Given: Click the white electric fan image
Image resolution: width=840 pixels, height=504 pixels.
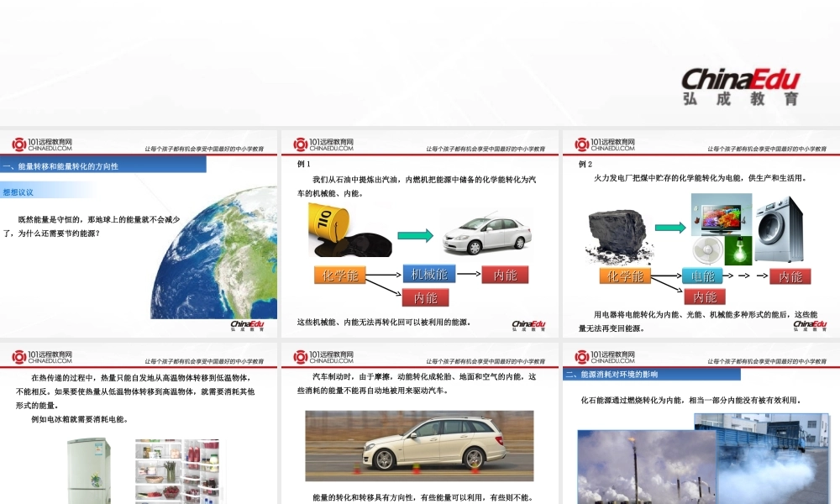Looking at the screenshot, I should tap(707, 251).
